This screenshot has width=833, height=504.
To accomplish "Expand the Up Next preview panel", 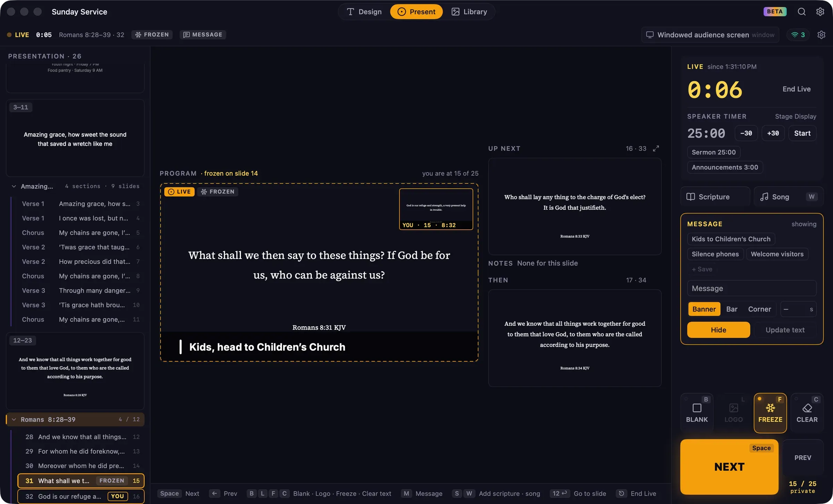I will 656,149.
